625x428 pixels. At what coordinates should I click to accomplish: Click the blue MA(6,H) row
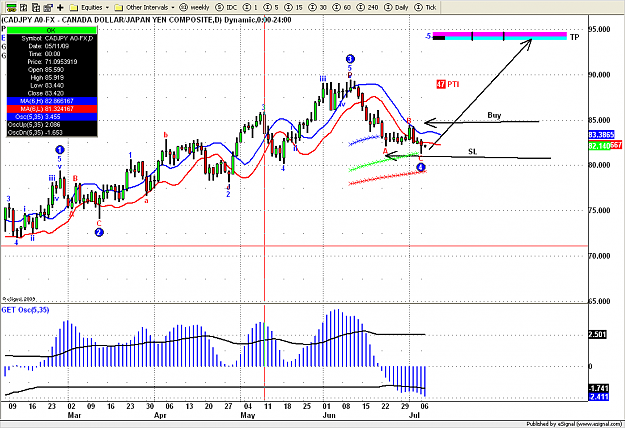point(52,101)
